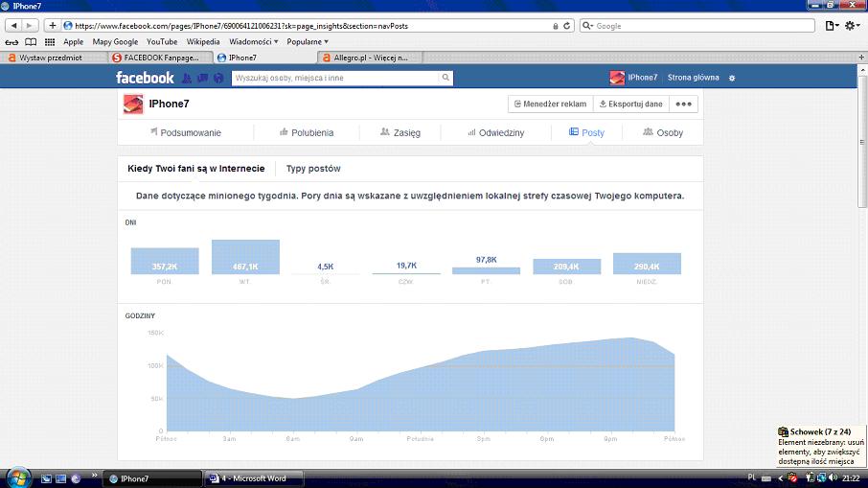Go back with browser back arrow
This screenshot has height=488, width=868.
[13, 26]
